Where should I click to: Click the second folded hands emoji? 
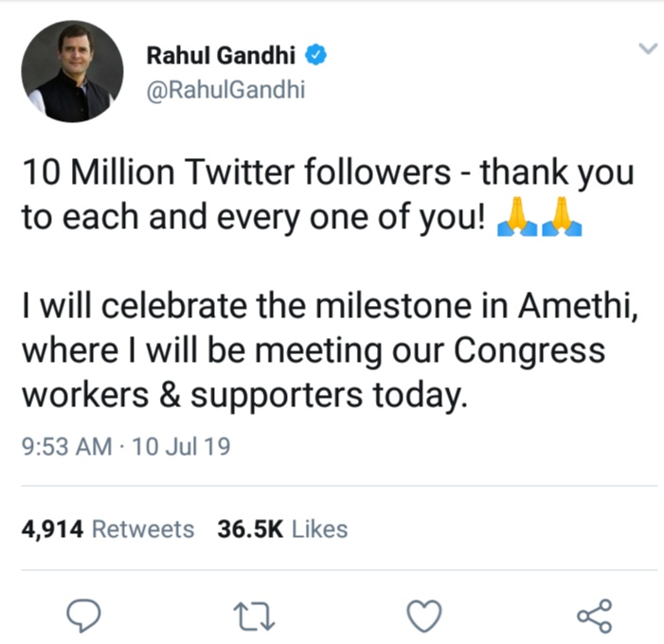coord(563,219)
